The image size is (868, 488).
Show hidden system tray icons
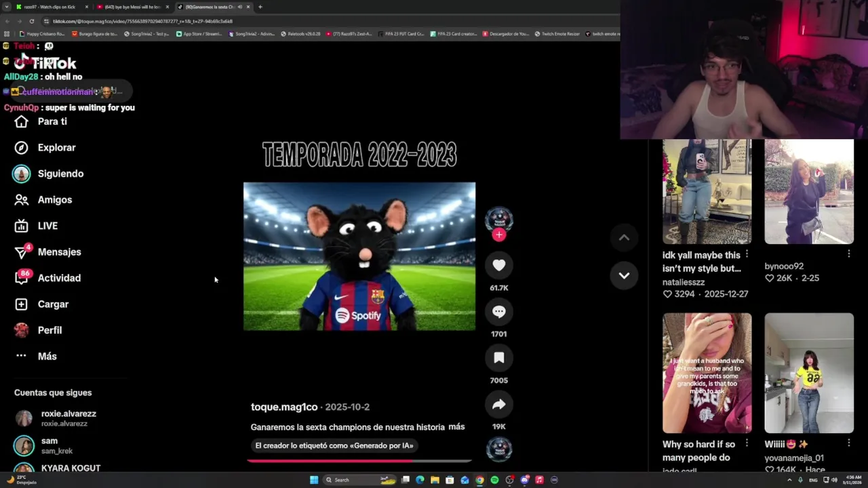[x=790, y=480]
